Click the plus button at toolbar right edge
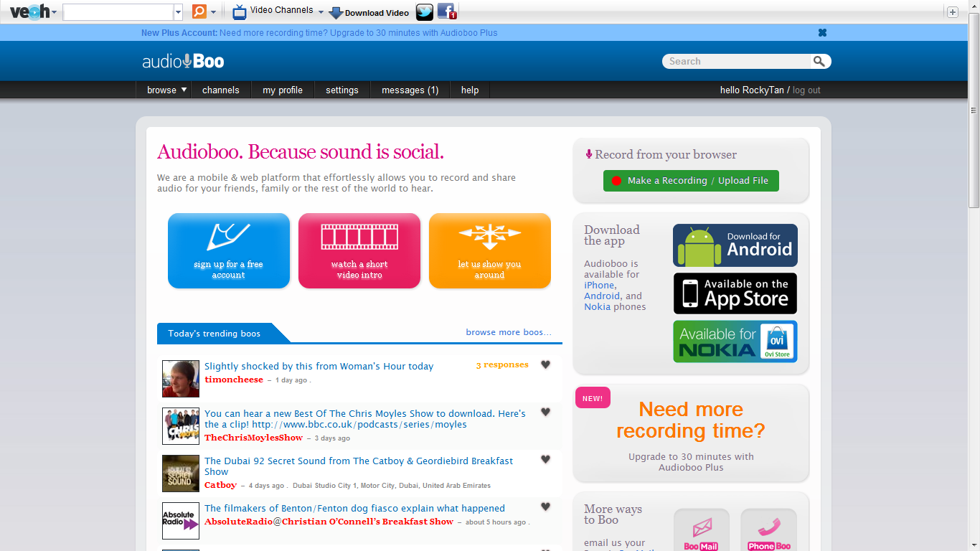Image resolution: width=980 pixels, height=551 pixels. (x=953, y=12)
